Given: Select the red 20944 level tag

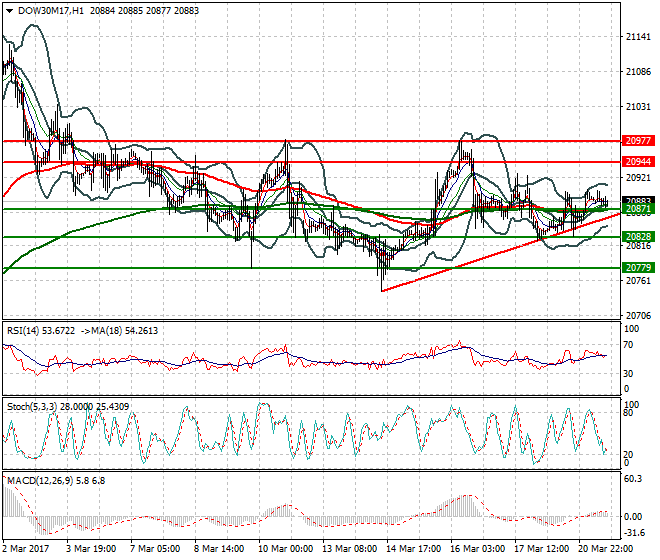Looking at the screenshot, I should pos(638,161).
